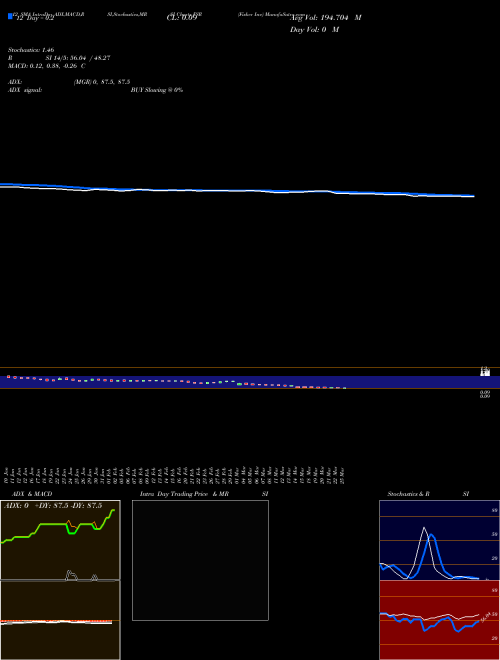Open the ADX & MACD chart panel

[x=60, y=580]
